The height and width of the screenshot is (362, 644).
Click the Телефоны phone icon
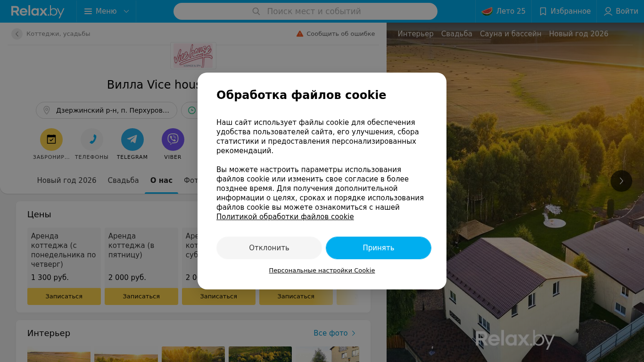(92, 140)
